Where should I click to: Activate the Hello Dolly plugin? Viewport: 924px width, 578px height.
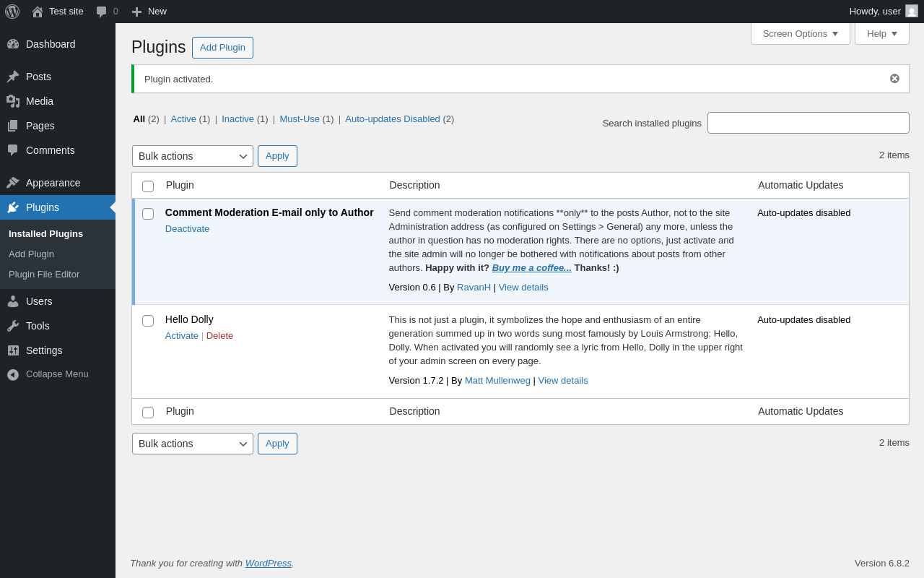coord(182,336)
